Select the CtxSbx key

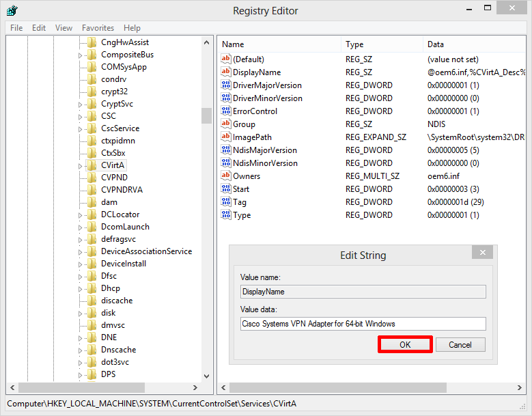113,153
